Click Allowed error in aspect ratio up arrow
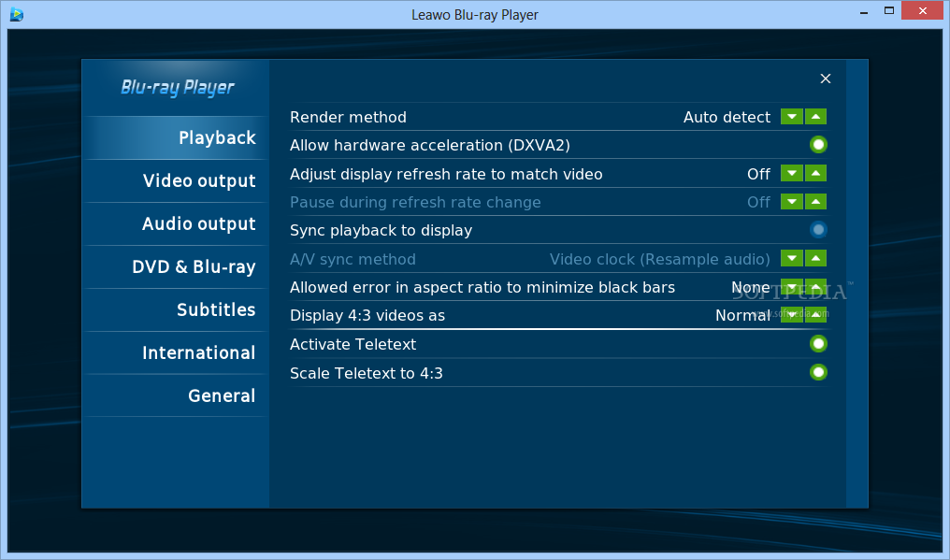Screen dimensions: 950x560 tap(816, 287)
